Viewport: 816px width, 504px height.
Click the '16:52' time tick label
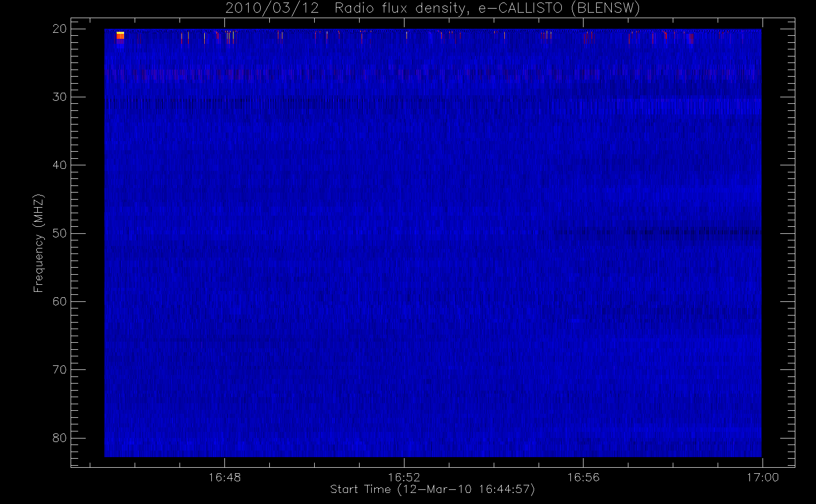[404, 477]
